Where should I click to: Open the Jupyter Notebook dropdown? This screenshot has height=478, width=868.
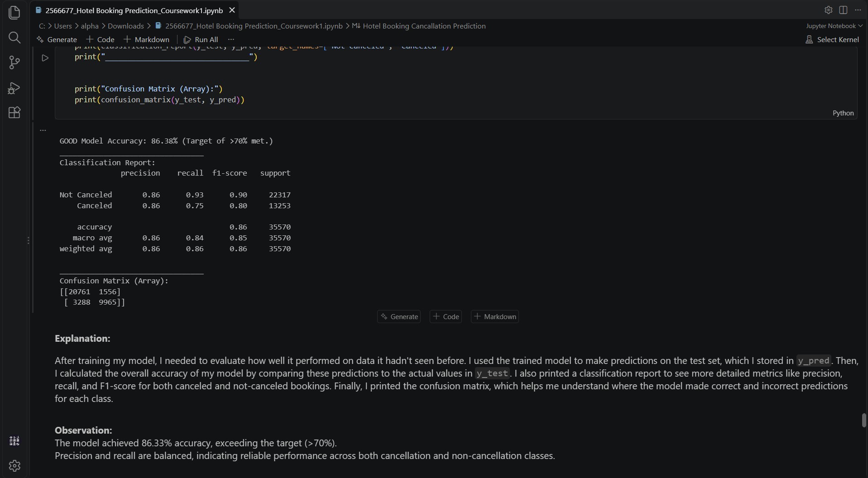tap(834, 26)
